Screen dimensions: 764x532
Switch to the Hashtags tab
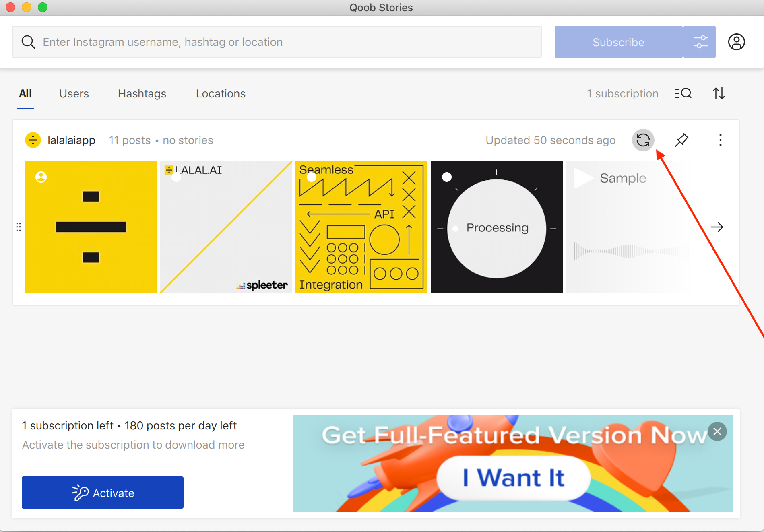click(142, 93)
